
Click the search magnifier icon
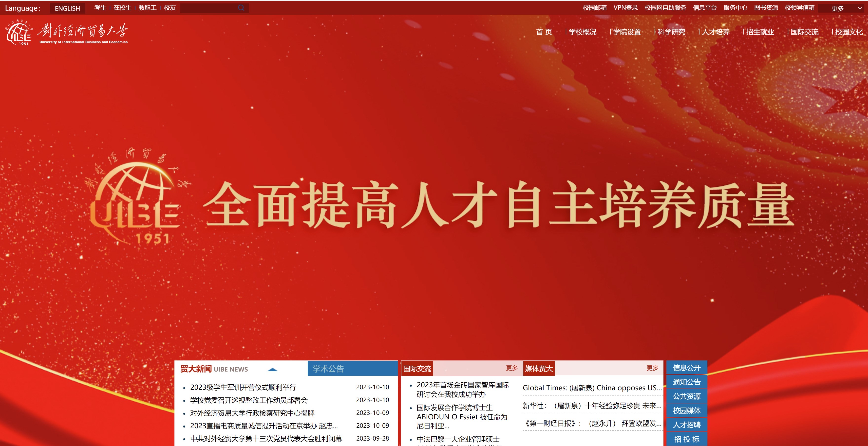241,8
